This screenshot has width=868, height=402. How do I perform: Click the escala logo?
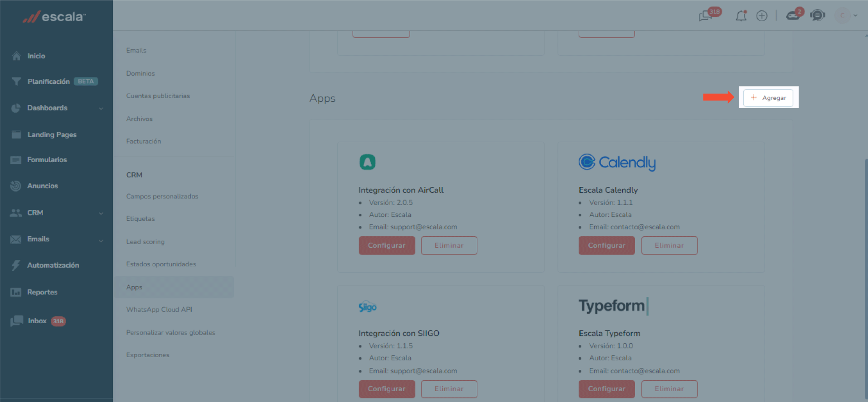point(54,17)
